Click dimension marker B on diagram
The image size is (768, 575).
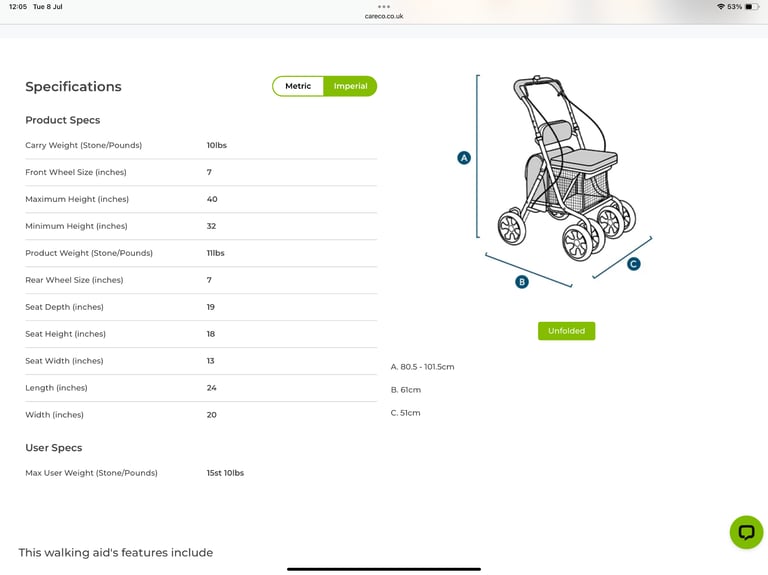pyautogui.click(x=522, y=282)
